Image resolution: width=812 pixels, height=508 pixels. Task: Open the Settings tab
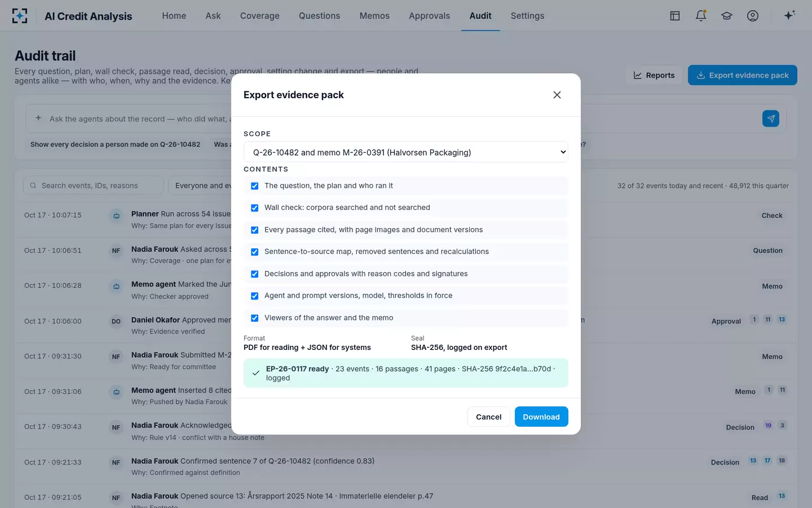click(x=528, y=16)
